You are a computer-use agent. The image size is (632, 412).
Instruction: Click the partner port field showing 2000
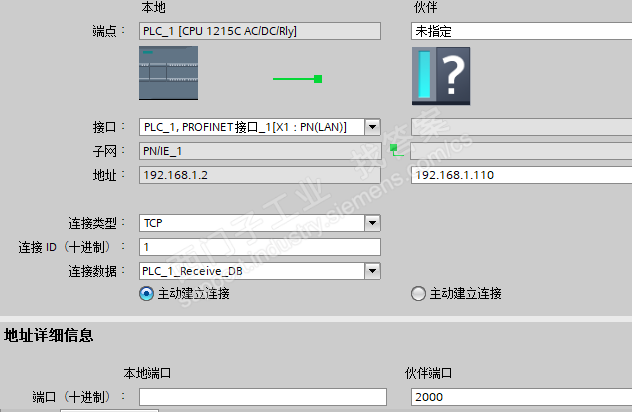coord(522,397)
